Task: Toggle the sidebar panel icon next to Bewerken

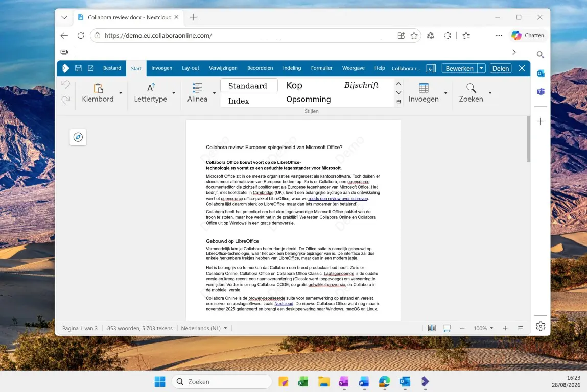Action: coord(431,68)
